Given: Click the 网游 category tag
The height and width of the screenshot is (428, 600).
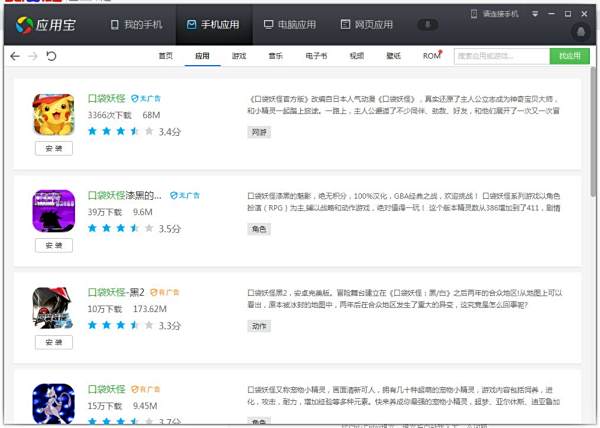Looking at the screenshot, I should point(259,132).
